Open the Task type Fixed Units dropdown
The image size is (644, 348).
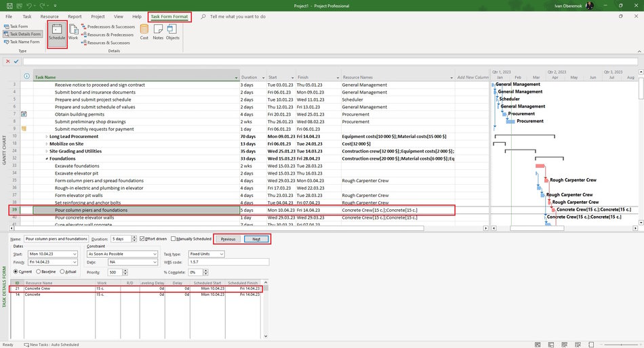pos(222,254)
